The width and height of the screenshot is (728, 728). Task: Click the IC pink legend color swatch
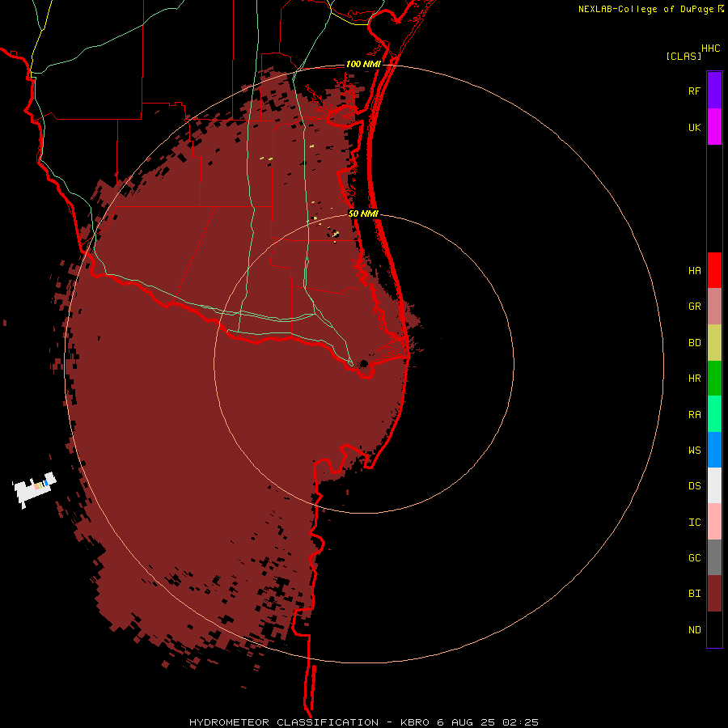[x=714, y=522]
